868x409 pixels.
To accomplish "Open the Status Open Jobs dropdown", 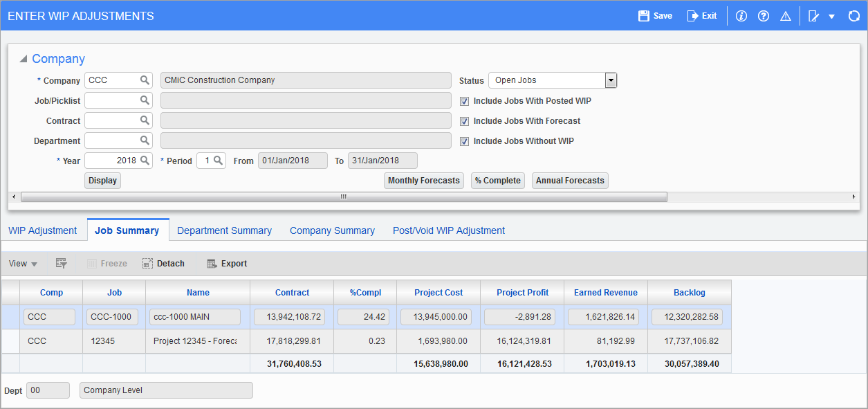I will (610, 80).
